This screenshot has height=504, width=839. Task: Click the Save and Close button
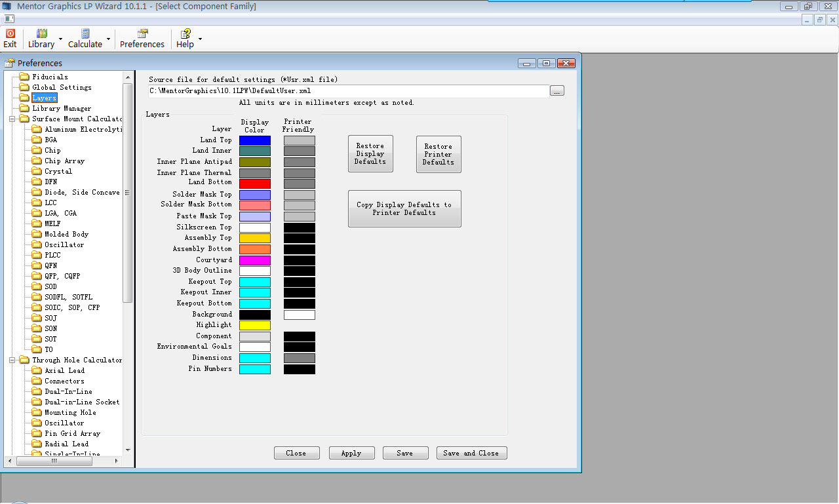click(x=471, y=453)
